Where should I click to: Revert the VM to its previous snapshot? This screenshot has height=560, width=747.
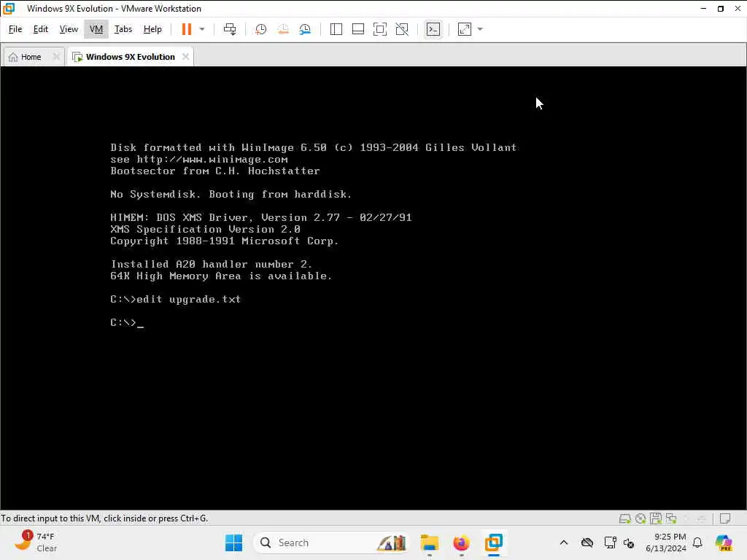point(283,29)
